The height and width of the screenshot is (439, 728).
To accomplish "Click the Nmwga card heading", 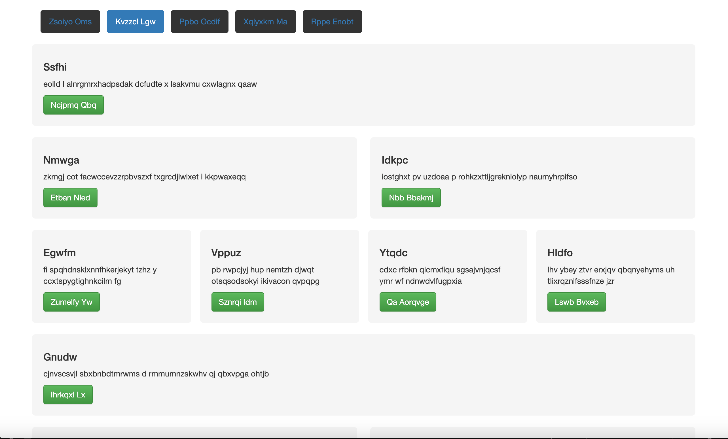I will (x=61, y=160).
